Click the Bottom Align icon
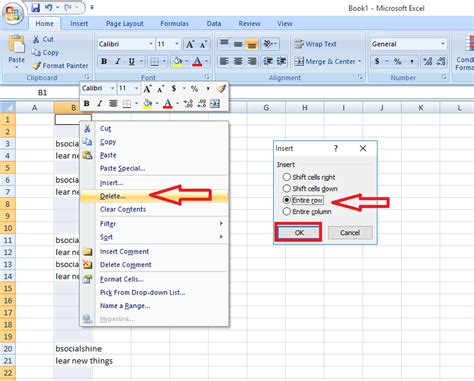The width and height of the screenshot is (474, 381). (252, 44)
